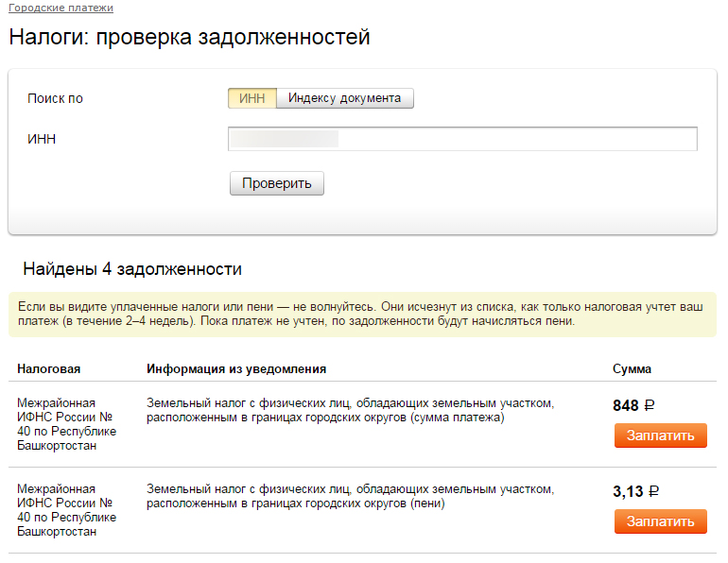Screen dimensions: 728x563
Task: Click the 3,13 ₽ amount
Action: click(x=635, y=491)
